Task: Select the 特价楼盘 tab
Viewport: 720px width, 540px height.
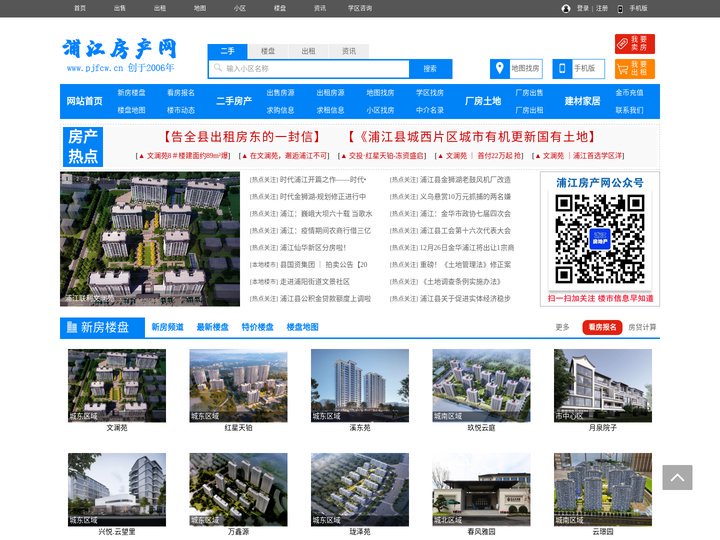Action: point(258,327)
